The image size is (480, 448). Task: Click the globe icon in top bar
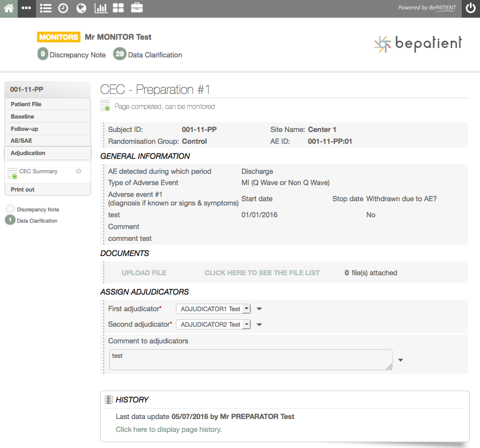click(81, 8)
